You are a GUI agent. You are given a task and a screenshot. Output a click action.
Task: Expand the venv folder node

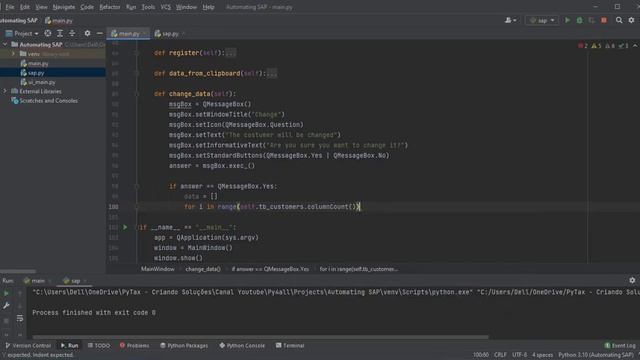(x=13, y=54)
